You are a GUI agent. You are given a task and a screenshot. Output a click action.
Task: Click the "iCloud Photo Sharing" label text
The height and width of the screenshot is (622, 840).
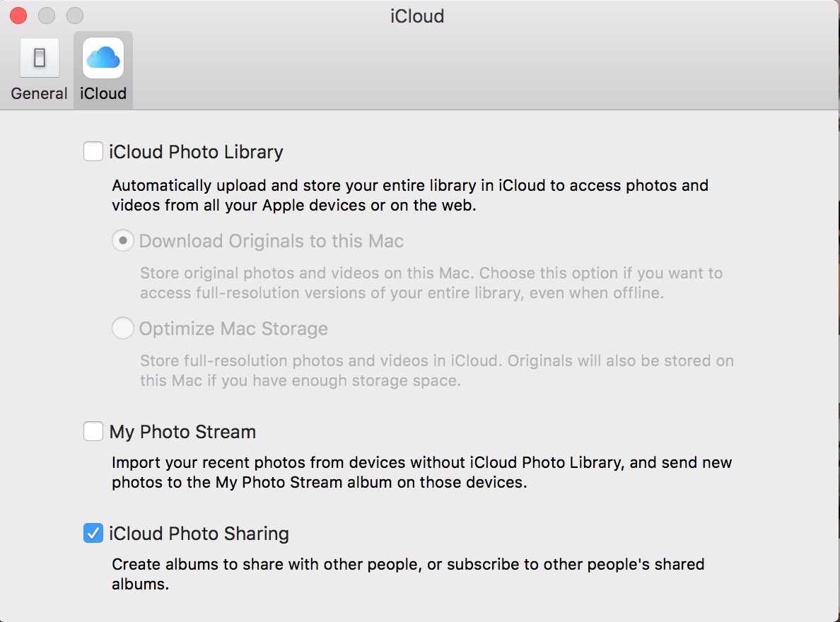coord(199,534)
